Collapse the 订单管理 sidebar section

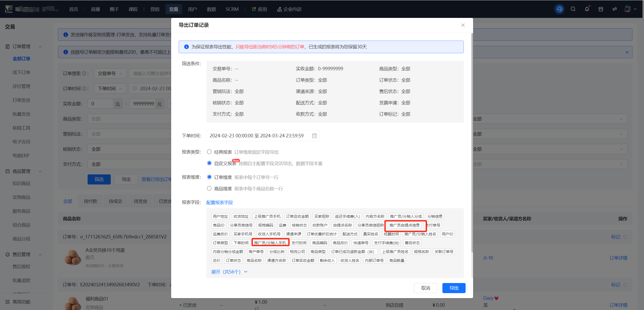pyautogui.click(x=40, y=47)
